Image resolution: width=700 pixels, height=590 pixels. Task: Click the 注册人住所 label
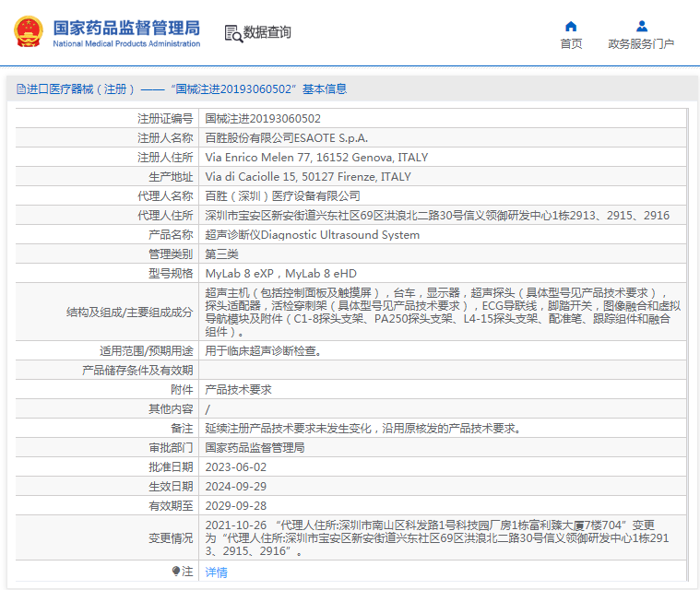pyautogui.click(x=165, y=158)
